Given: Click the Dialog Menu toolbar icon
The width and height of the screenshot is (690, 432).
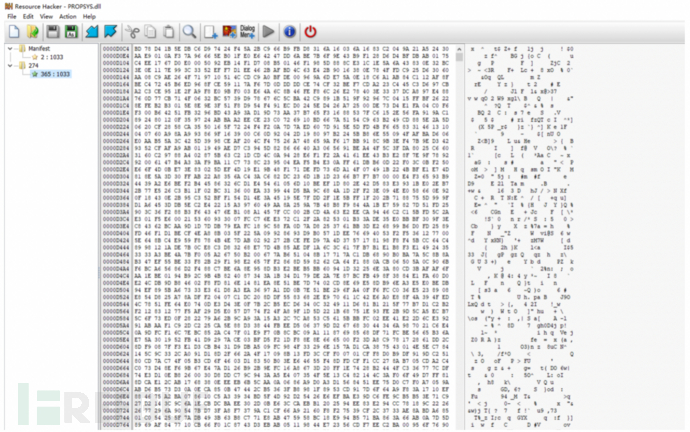Looking at the screenshot, I should pos(247,32).
